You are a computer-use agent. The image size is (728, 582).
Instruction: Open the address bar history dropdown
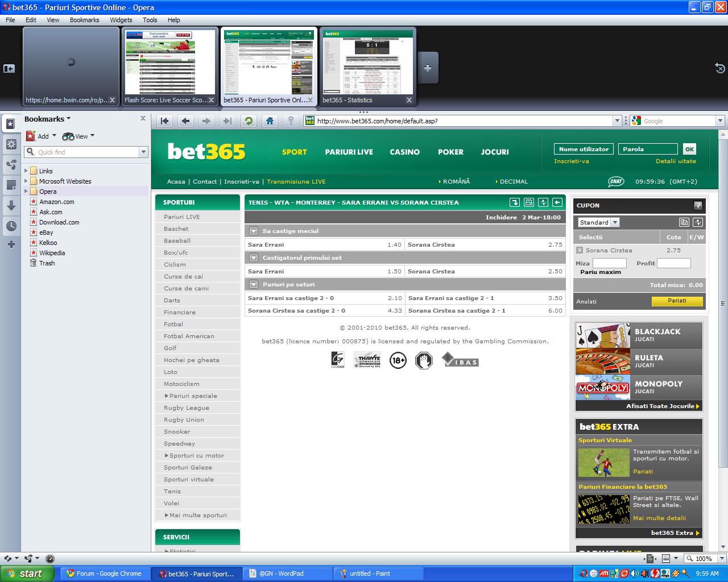tap(617, 121)
